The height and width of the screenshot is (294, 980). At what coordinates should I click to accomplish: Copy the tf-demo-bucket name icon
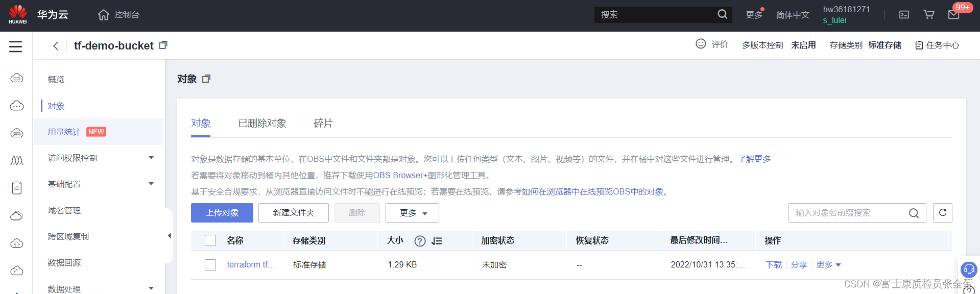point(163,45)
